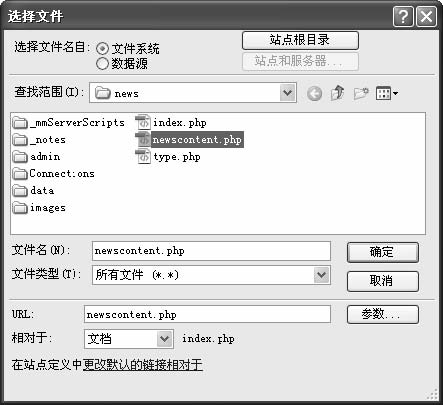Open the 相对于 文档 dropdown
Screen dimensions: 443x405
(x=164, y=339)
